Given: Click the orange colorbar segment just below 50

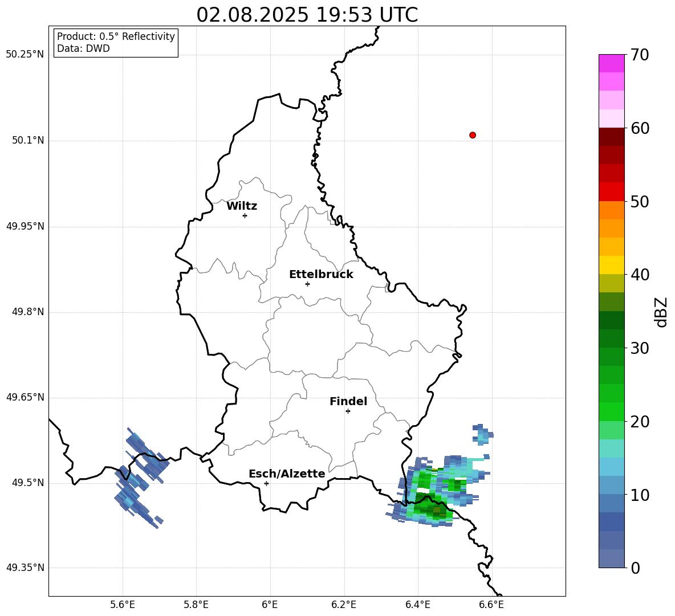Looking at the screenshot, I should pyautogui.click(x=611, y=210).
